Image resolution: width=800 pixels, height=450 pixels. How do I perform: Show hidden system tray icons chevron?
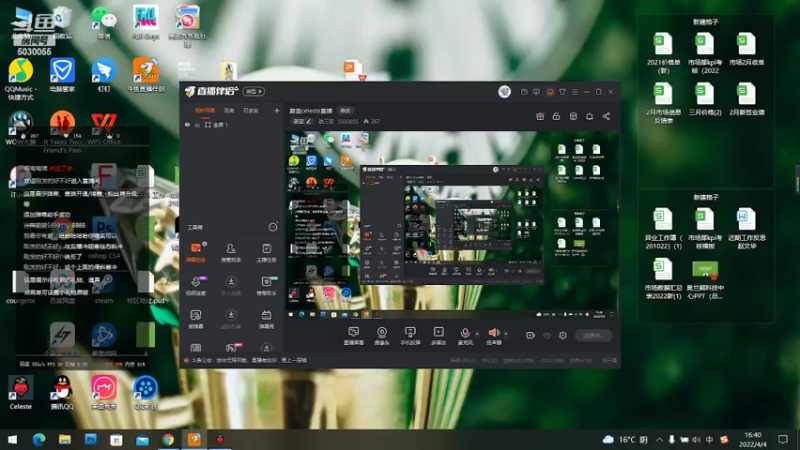(x=659, y=439)
